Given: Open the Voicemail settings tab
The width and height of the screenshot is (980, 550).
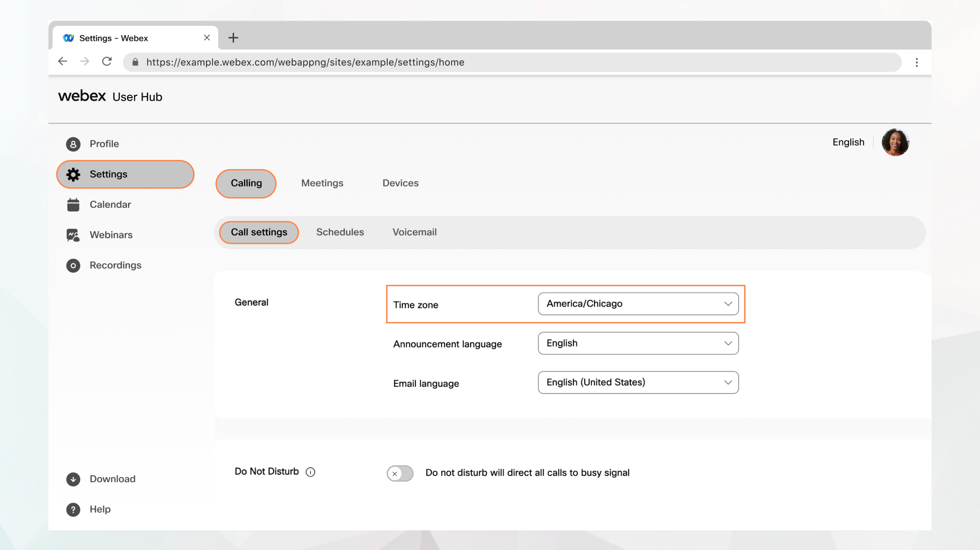Looking at the screenshot, I should [x=414, y=232].
